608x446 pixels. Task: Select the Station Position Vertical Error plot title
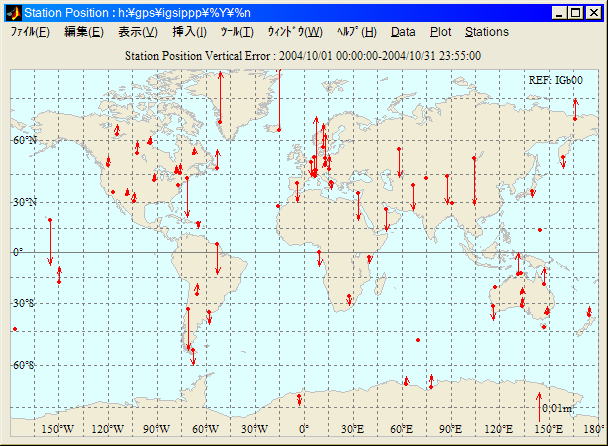(304, 56)
